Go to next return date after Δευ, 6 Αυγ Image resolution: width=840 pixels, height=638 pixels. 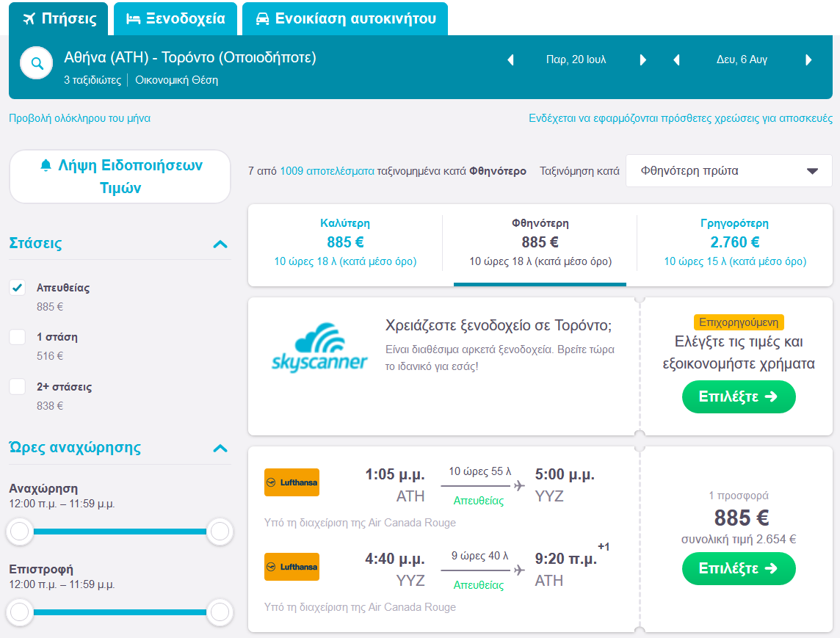coord(808,60)
